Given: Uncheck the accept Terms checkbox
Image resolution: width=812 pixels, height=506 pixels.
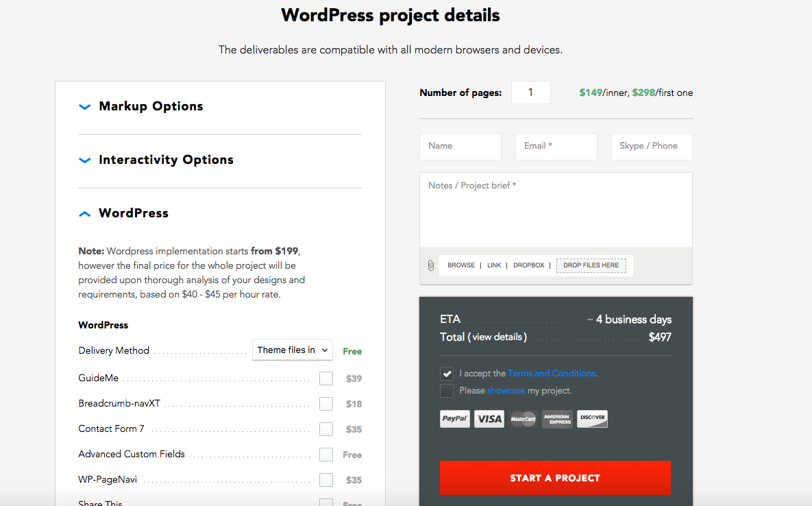Looking at the screenshot, I should [x=447, y=374].
